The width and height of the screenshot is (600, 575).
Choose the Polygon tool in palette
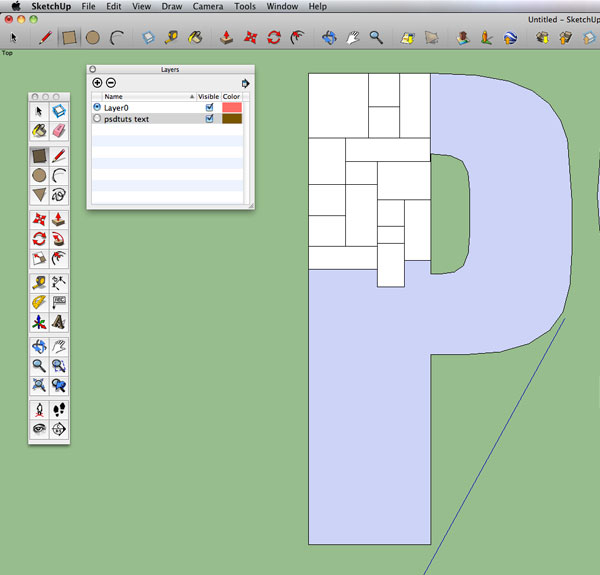click(39, 195)
